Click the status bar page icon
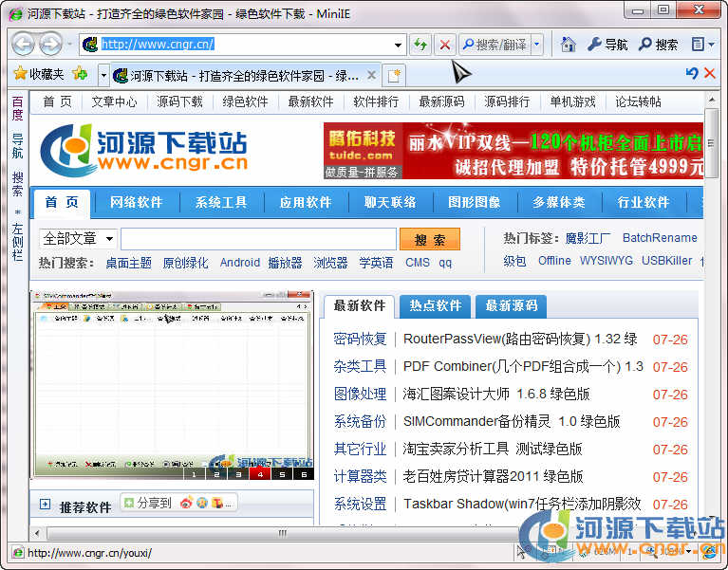The width and height of the screenshot is (728, 570). 18,553
